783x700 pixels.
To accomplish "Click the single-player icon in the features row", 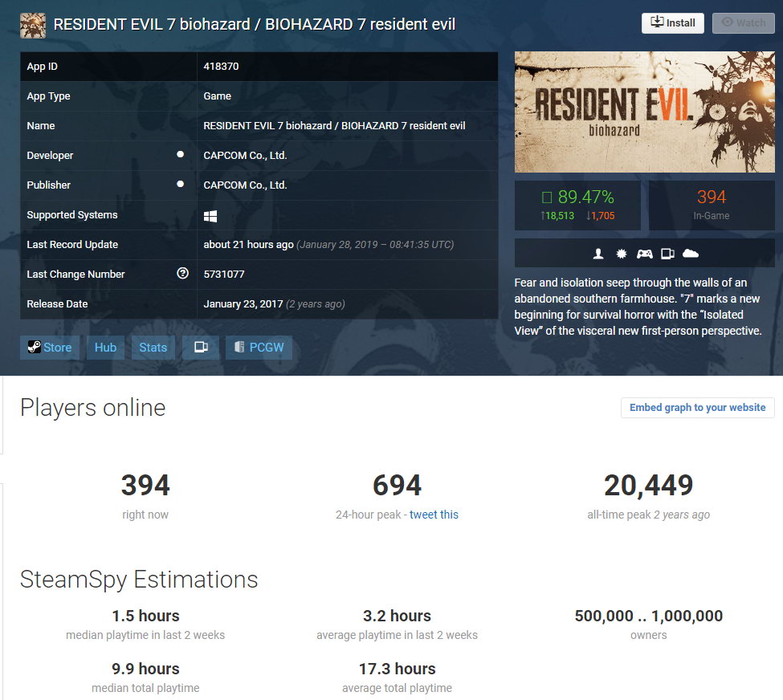I will (598, 253).
